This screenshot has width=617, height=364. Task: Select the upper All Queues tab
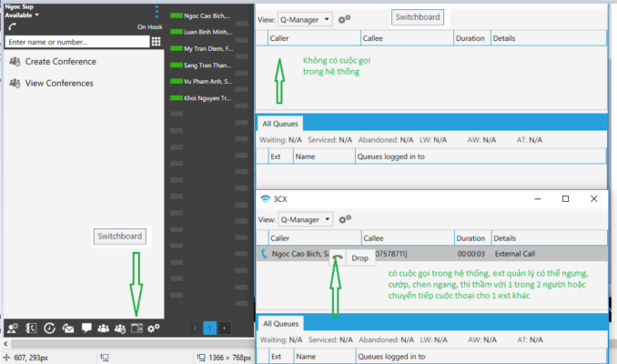pyautogui.click(x=279, y=123)
